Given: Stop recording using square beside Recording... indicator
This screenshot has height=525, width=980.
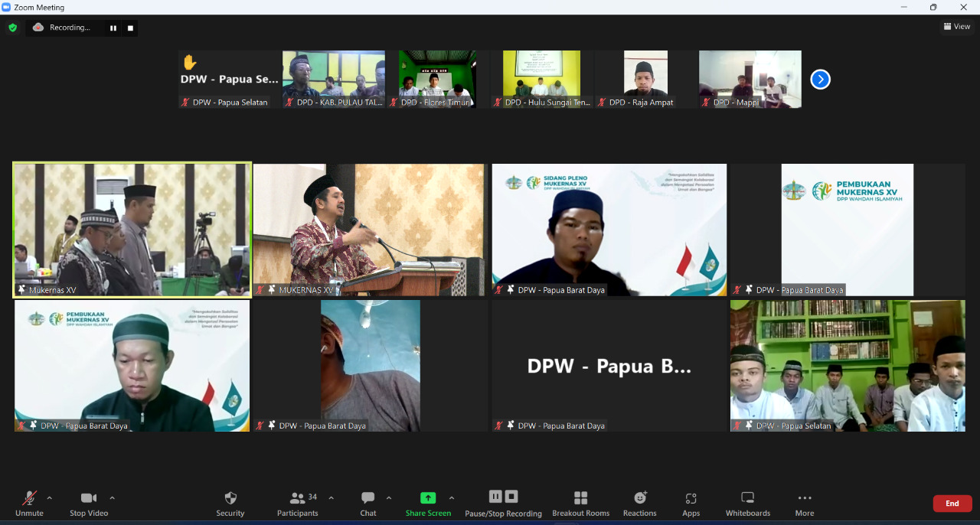Looking at the screenshot, I should (130, 28).
